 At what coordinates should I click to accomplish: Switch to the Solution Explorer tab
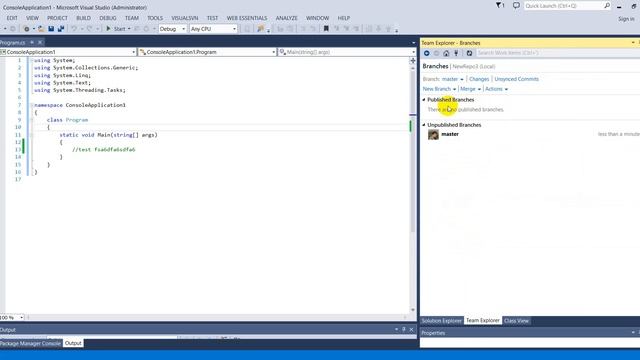point(442,321)
